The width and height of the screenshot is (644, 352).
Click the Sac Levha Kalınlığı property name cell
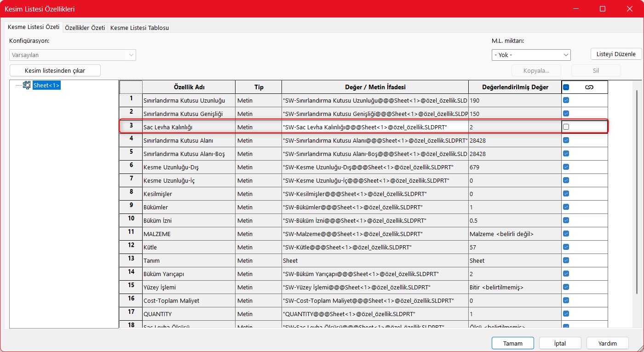189,127
